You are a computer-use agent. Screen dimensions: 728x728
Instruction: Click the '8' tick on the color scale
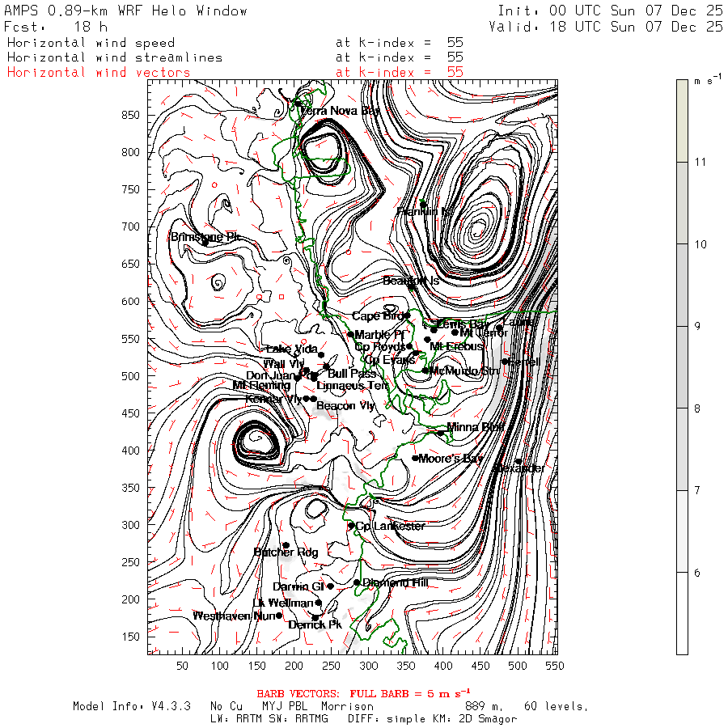click(x=697, y=408)
